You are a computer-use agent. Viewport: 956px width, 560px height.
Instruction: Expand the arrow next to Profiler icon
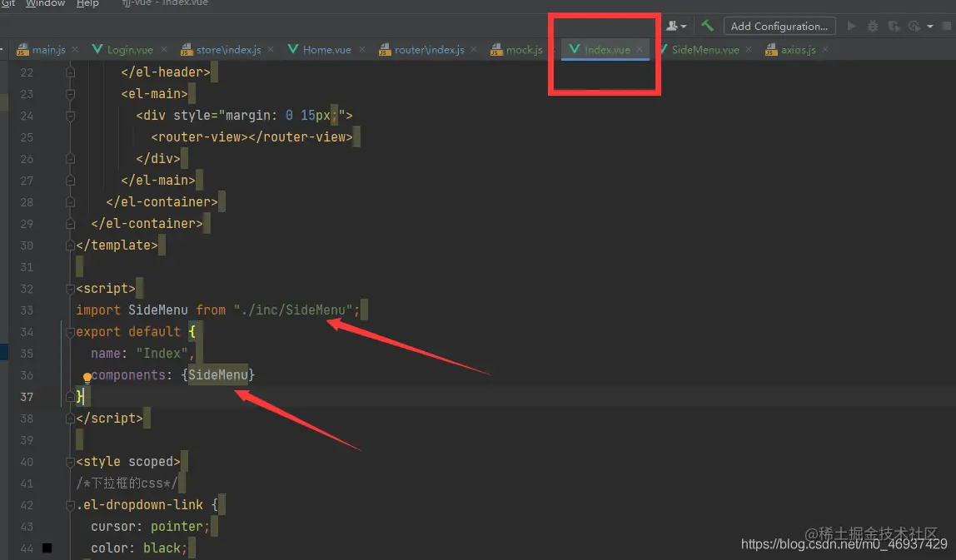pos(930,27)
